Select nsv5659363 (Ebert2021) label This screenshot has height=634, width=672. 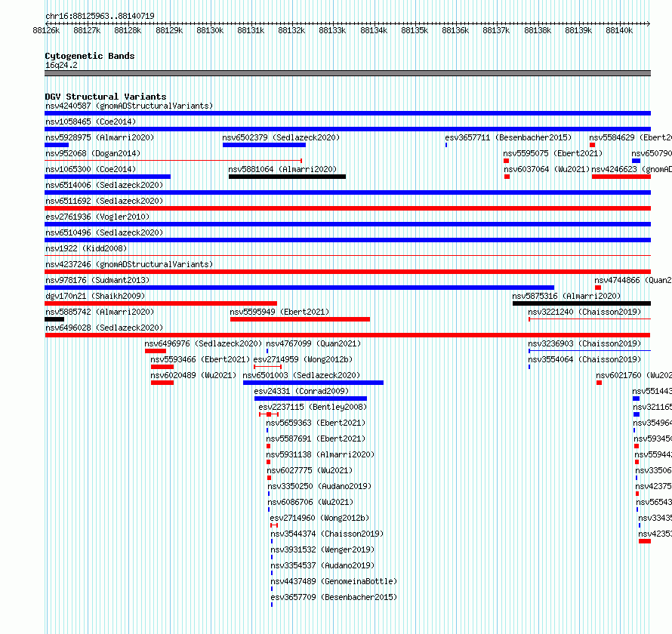point(316,423)
